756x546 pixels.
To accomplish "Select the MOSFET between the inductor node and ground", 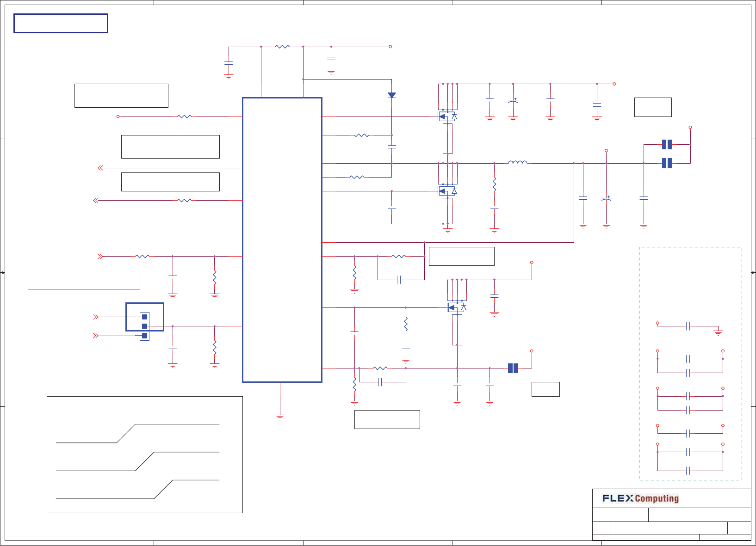I will tap(447, 191).
